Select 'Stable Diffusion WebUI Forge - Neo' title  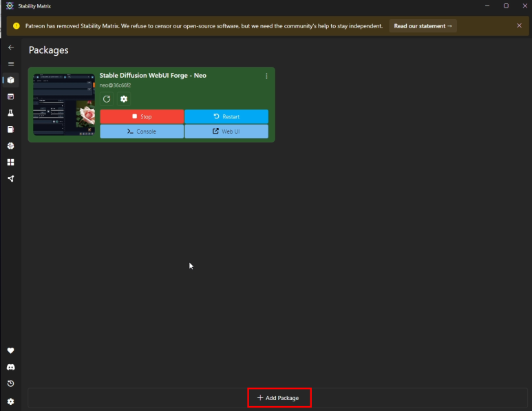[x=153, y=75]
